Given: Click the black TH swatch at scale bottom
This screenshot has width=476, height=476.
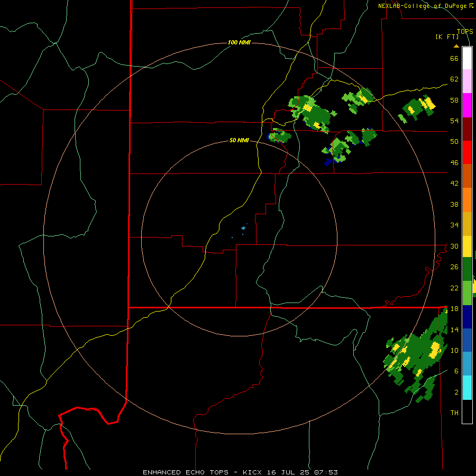Looking at the screenshot, I should [467, 411].
